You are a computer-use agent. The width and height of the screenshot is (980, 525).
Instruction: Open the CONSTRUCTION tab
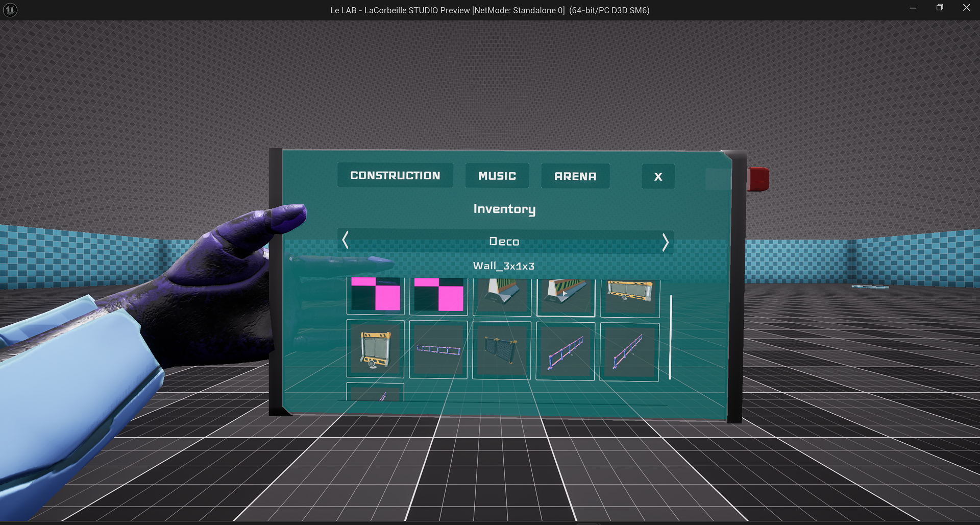[x=395, y=176]
